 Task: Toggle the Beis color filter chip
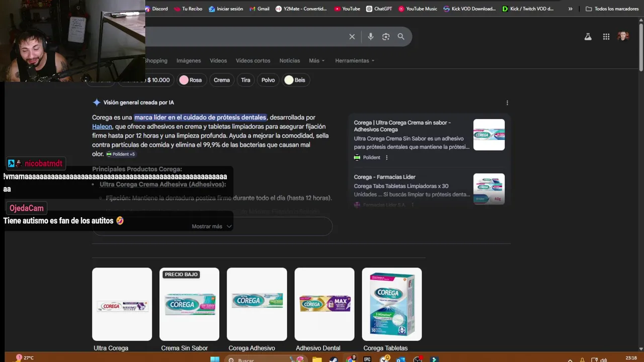pyautogui.click(x=295, y=80)
